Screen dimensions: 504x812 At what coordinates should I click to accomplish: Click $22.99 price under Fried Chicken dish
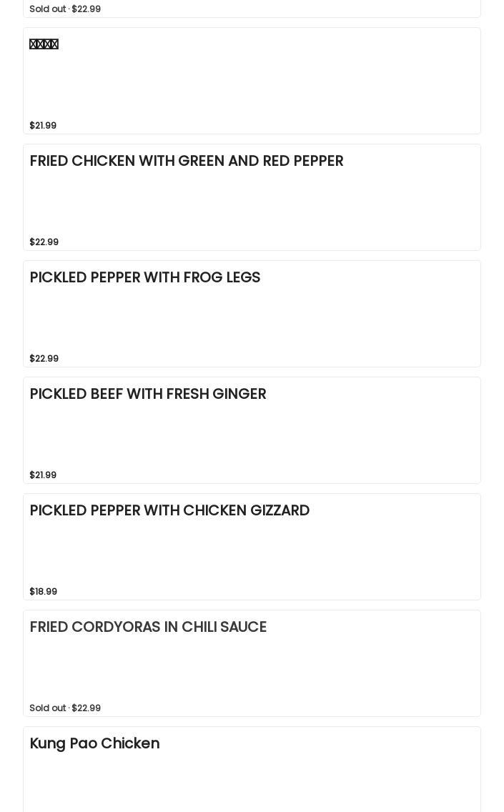[x=44, y=242]
